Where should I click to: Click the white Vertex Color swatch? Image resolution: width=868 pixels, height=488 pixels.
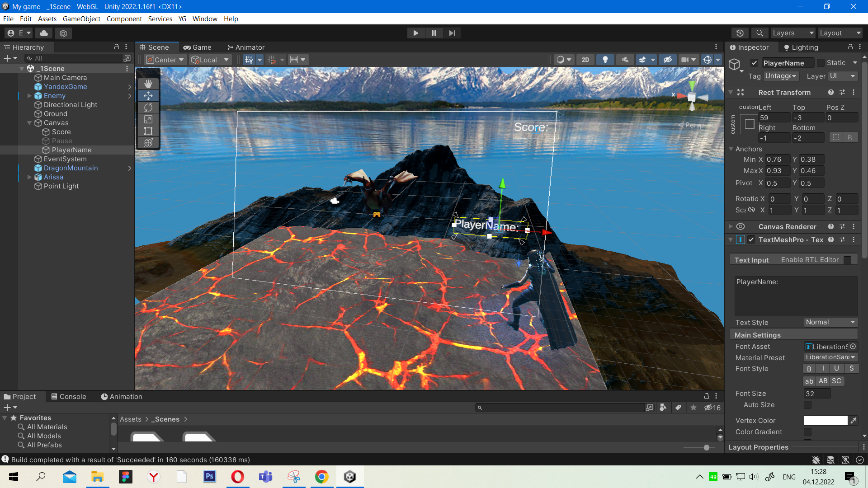826,421
